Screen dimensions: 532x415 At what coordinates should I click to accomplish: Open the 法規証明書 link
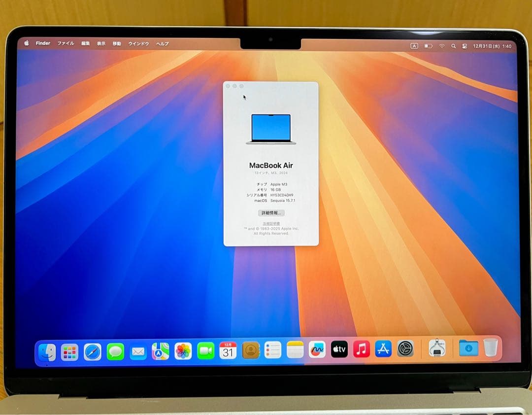pyautogui.click(x=271, y=223)
